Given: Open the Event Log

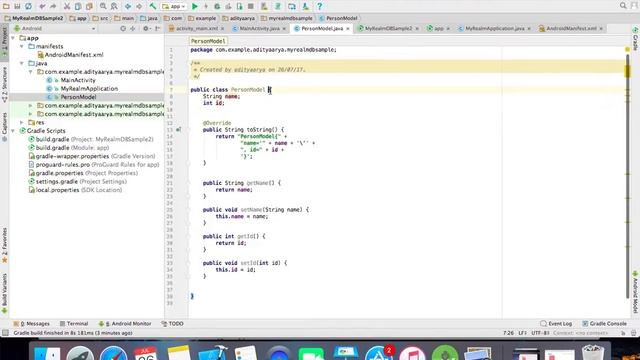Looking at the screenshot, I should point(556,324).
